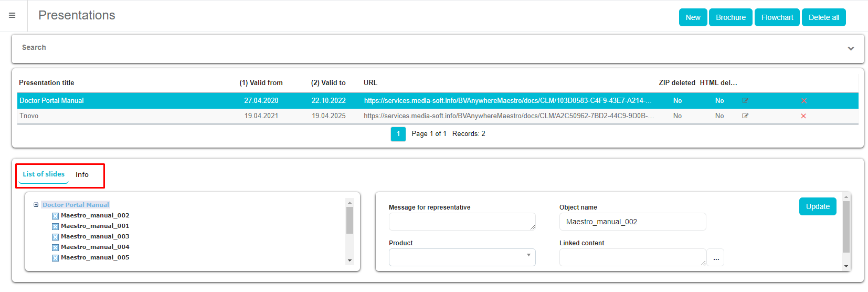Focus the Message for representative field

coord(462,222)
